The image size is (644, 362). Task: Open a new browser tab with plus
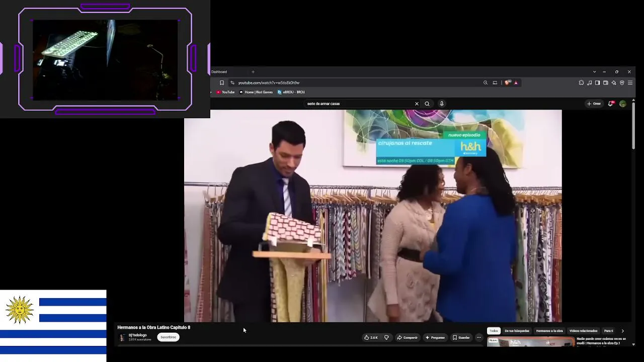coord(253,72)
